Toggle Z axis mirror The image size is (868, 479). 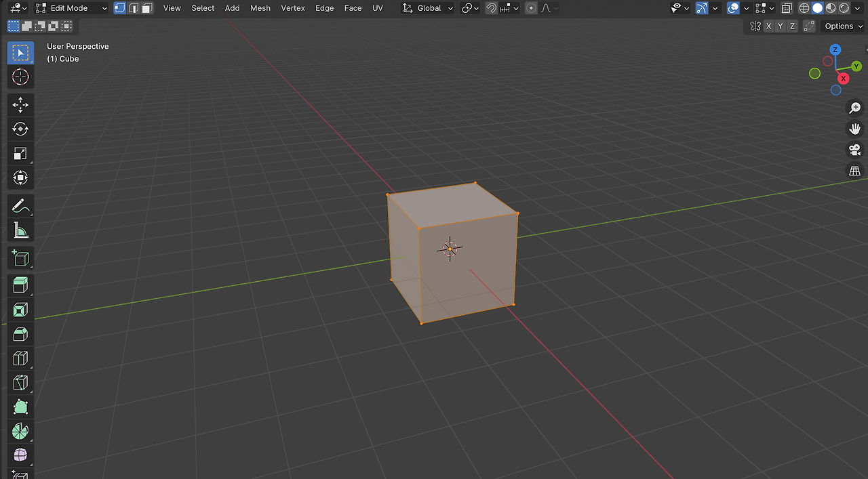pyautogui.click(x=792, y=26)
